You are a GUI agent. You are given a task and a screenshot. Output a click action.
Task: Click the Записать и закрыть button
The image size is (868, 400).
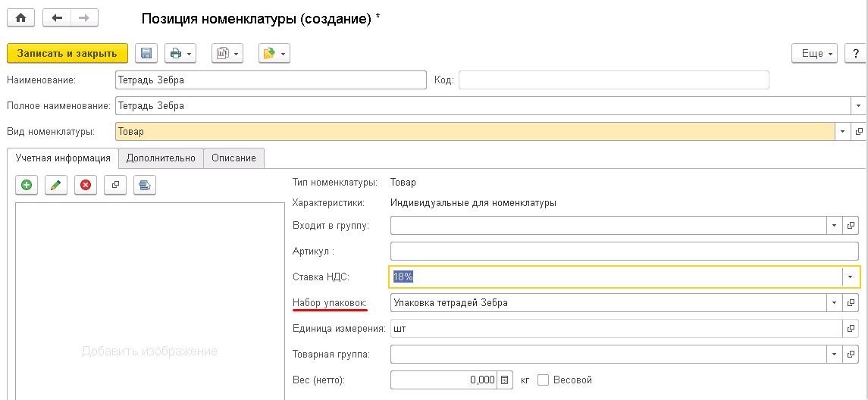tap(67, 53)
